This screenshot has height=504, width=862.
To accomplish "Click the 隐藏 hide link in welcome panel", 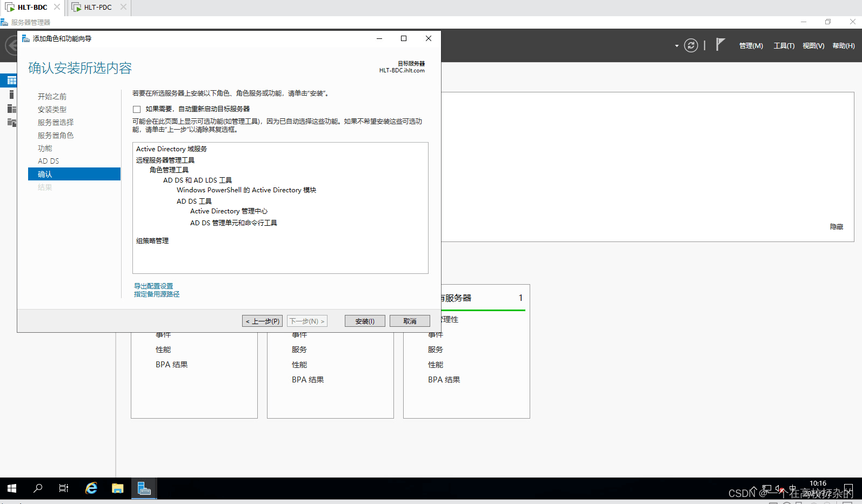I will pos(836,227).
